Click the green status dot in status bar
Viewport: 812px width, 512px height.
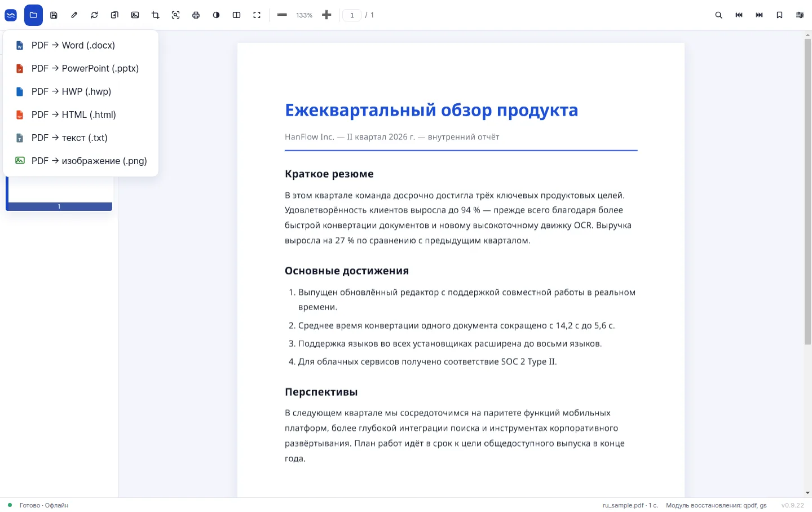coord(10,505)
